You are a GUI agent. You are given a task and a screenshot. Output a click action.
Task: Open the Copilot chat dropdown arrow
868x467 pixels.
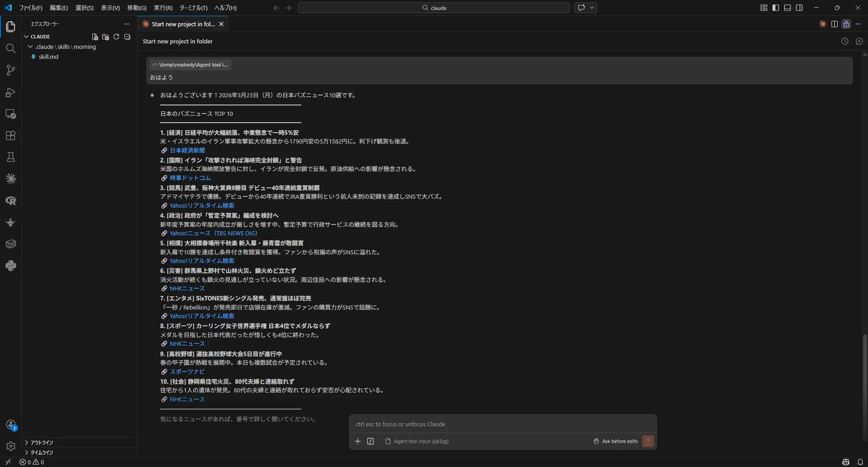tap(592, 8)
